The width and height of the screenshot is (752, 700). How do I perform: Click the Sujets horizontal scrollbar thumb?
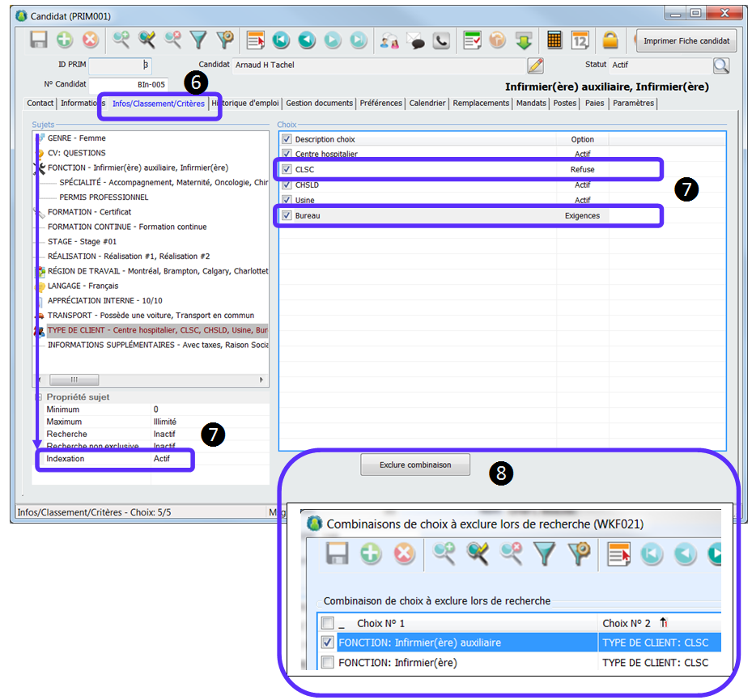click(74, 380)
